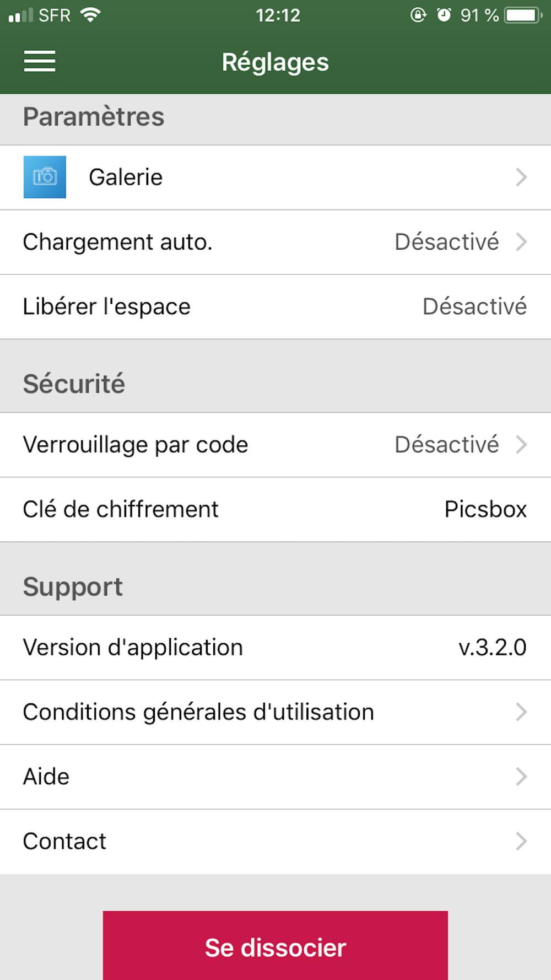Expand the Galerie row chevron
The image size is (551, 980).
521,177
